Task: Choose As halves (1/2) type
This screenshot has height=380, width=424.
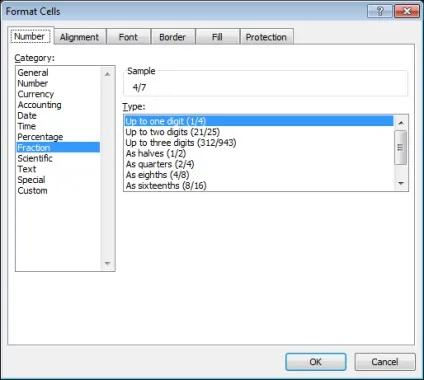Action: (x=259, y=153)
